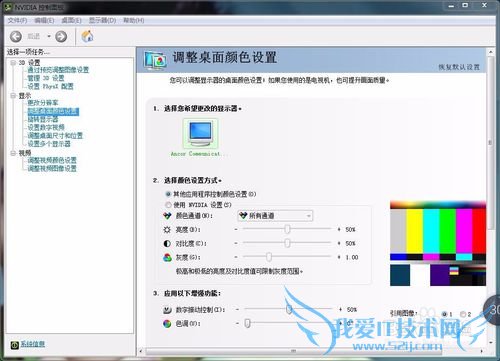Click the vertical scrollbar of the settings pane
This screenshot has height=361, width=500.
pos(490,143)
